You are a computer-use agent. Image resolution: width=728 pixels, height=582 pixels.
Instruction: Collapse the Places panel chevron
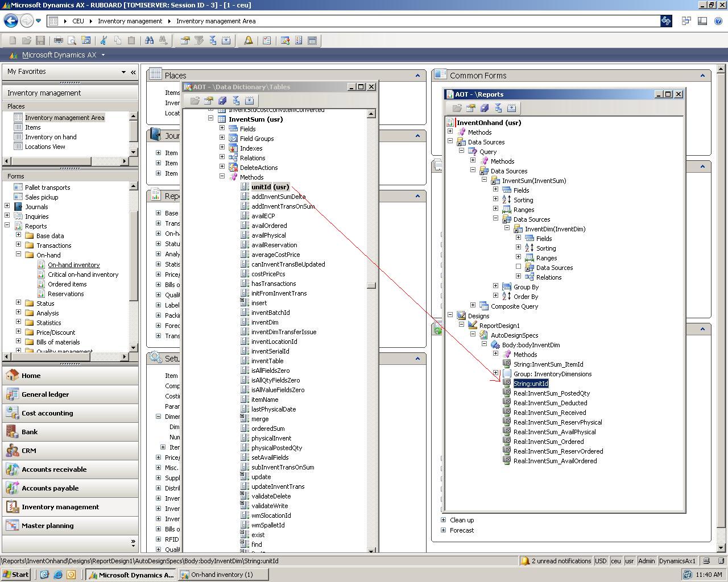point(417,76)
